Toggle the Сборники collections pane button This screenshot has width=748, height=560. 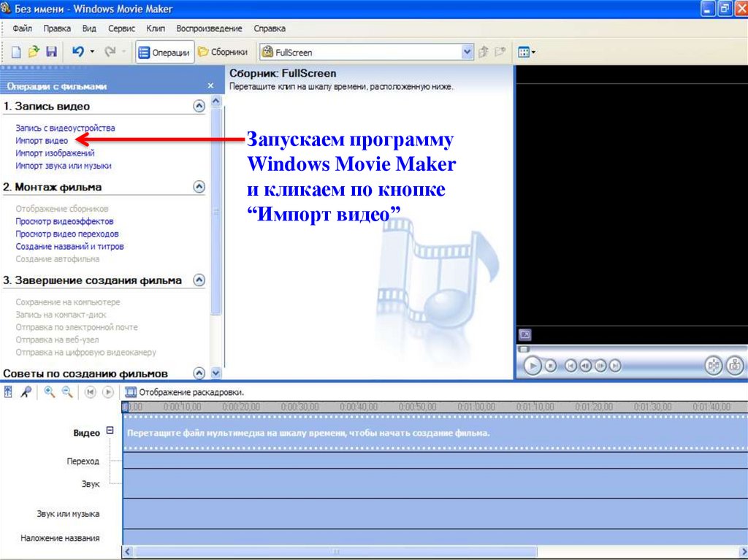point(224,53)
